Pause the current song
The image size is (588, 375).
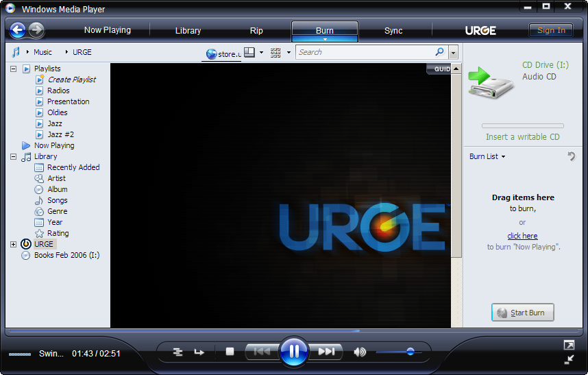point(294,352)
